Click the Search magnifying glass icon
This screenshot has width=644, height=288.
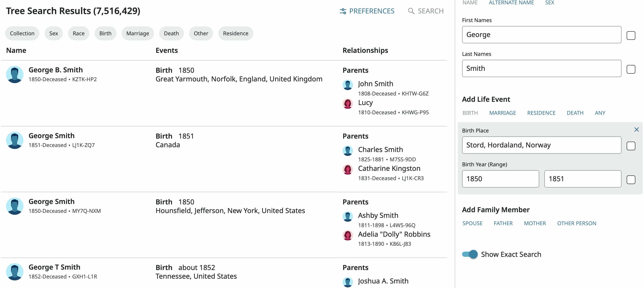coord(411,11)
